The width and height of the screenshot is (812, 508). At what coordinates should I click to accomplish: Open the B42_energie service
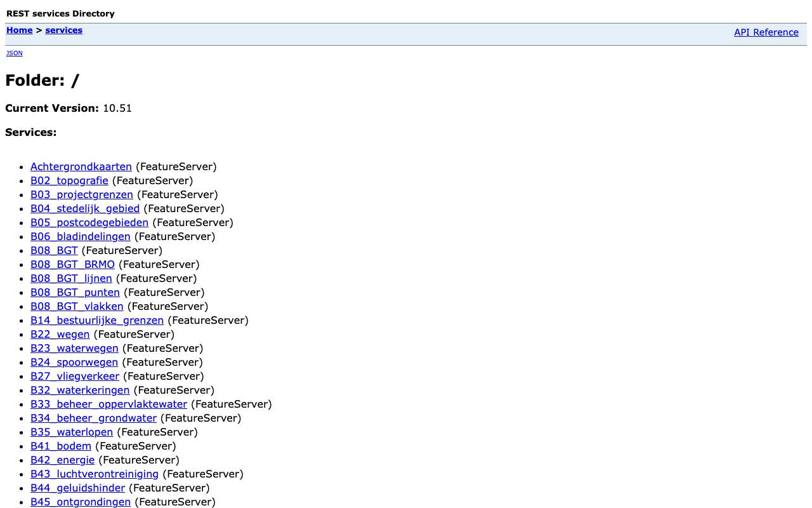[62, 460]
